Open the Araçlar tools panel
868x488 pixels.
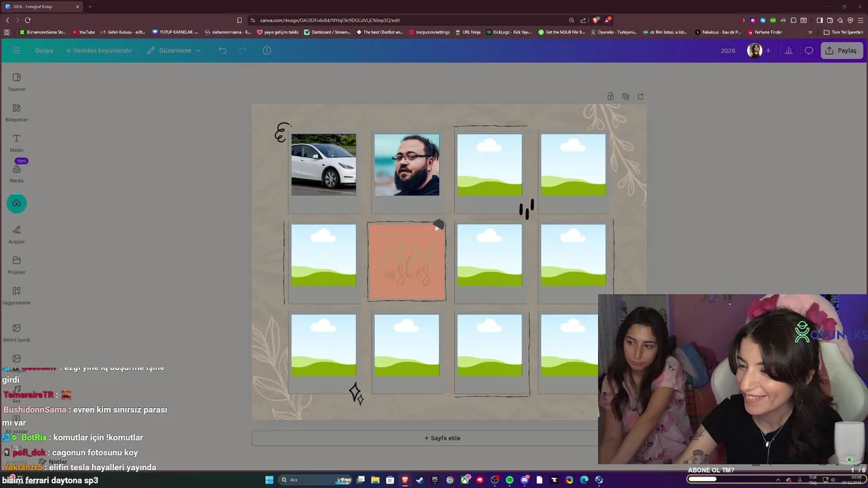point(16,235)
